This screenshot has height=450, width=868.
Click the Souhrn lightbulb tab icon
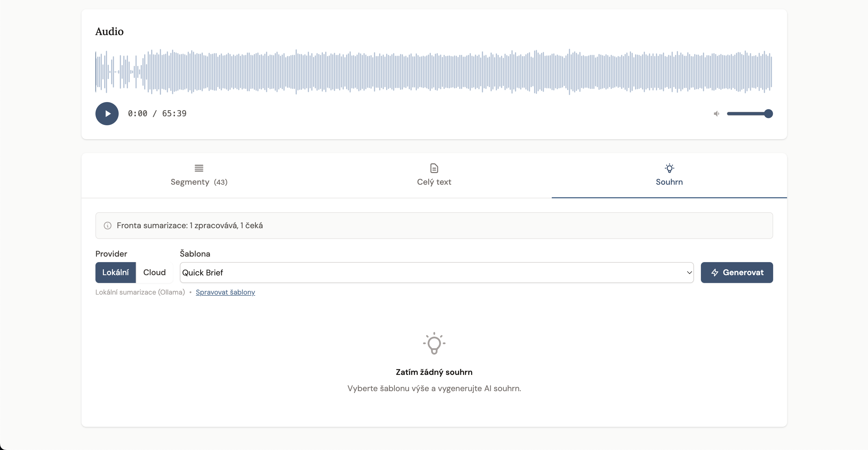tap(669, 168)
